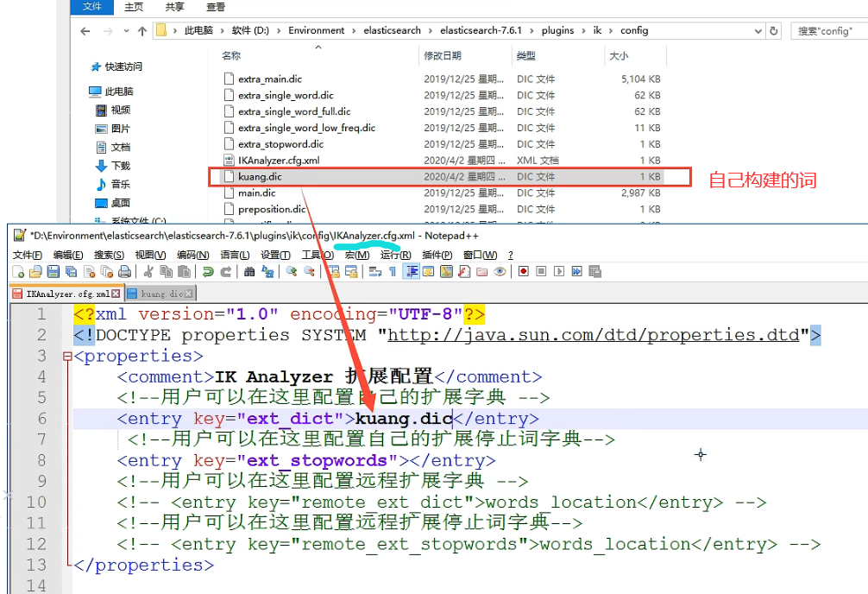Expand the chevron after Environment in address bar

click(x=354, y=31)
